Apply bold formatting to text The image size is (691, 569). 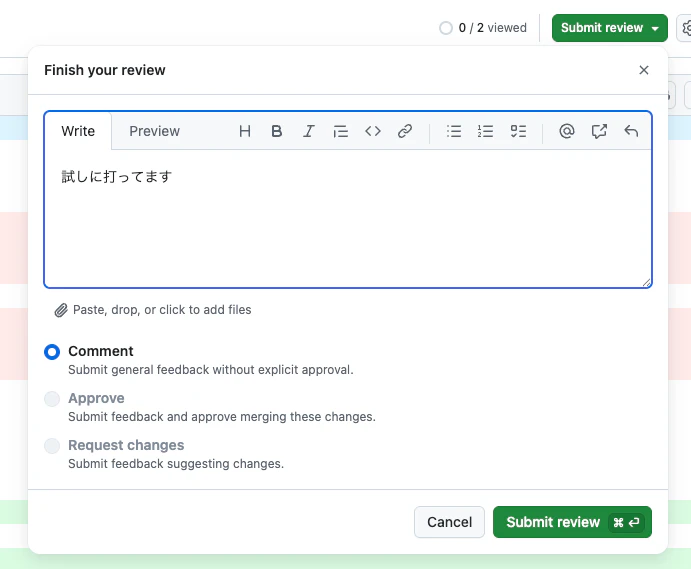pos(277,131)
